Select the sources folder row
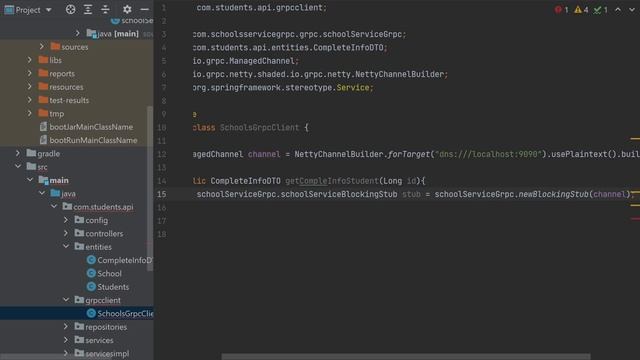 [x=77, y=47]
